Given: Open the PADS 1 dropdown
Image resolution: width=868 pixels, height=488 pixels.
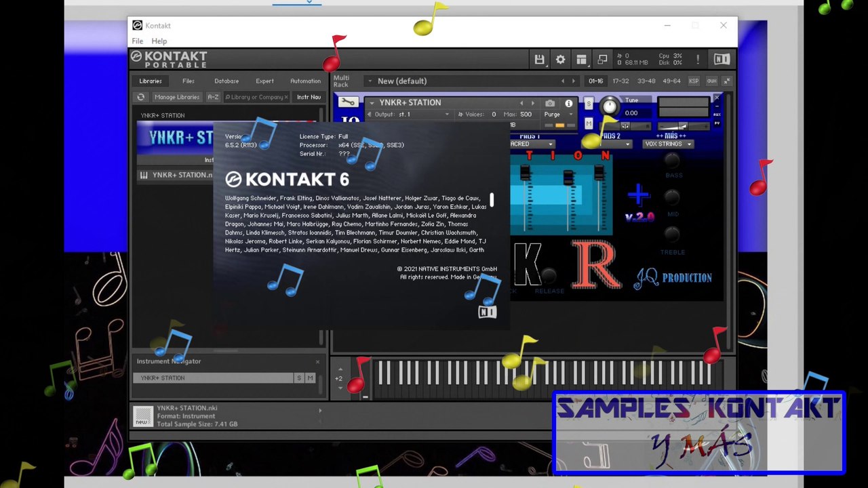Looking at the screenshot, I should [532, 144].
